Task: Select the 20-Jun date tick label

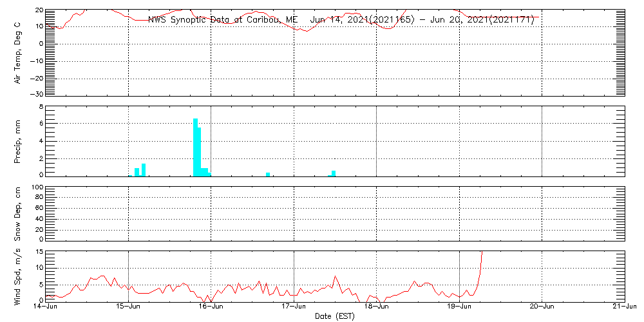Action: coord(542,308)
